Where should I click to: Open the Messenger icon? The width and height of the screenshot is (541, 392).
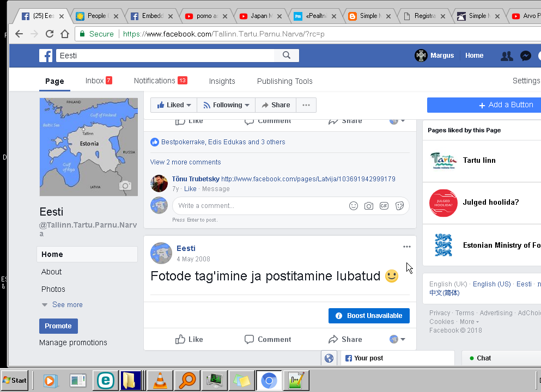(526, 56)
